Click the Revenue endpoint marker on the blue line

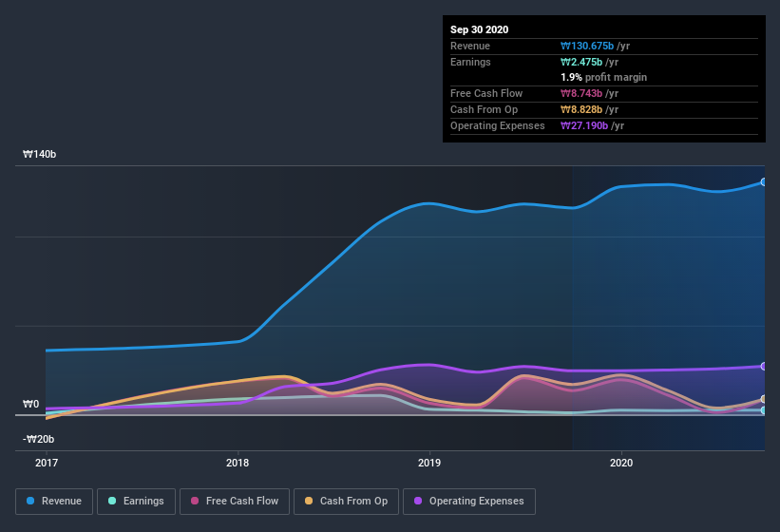pyautogui.click(x=763, y=182)
